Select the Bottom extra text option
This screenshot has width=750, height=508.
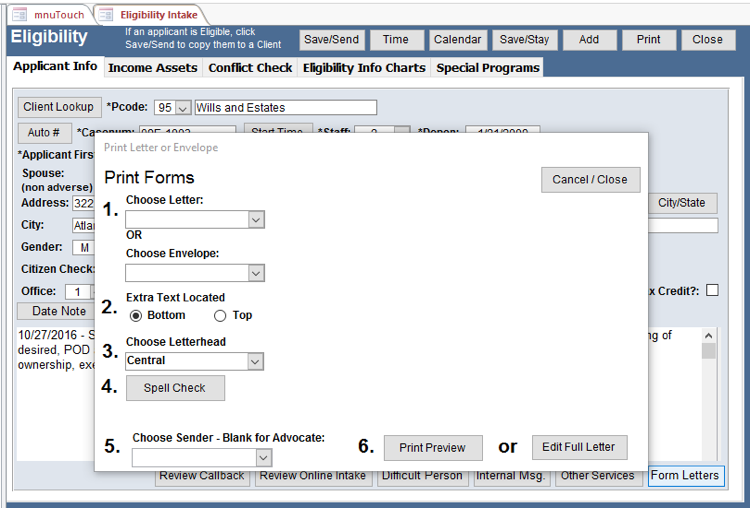tap(137, 316)
